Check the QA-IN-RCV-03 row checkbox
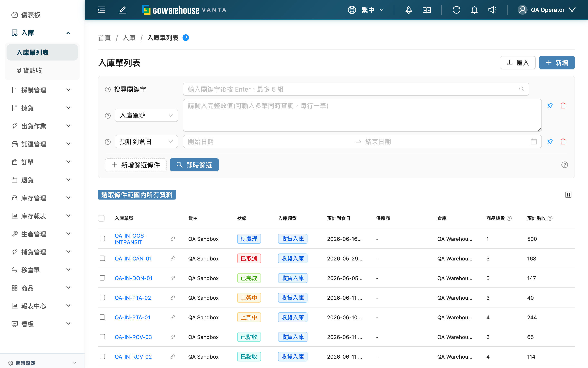588x368 pixels. pyautogui.click(x=102, y=337)
